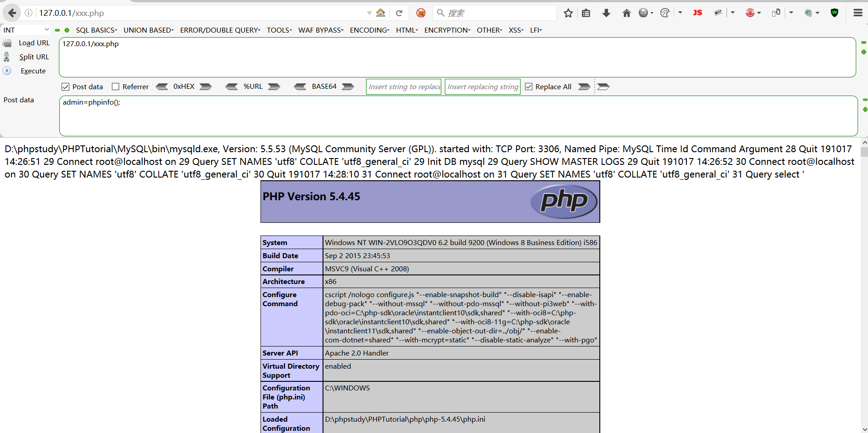The height and width of the screenshot is (433, 868).
Task: Click the page reload button
Action: tap(399, 13)
